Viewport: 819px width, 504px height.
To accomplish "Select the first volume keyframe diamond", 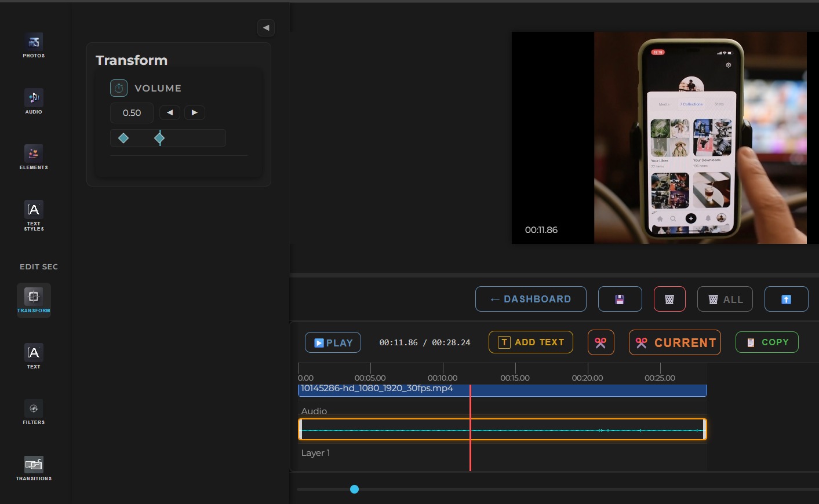I will click(x=123, y=138).
